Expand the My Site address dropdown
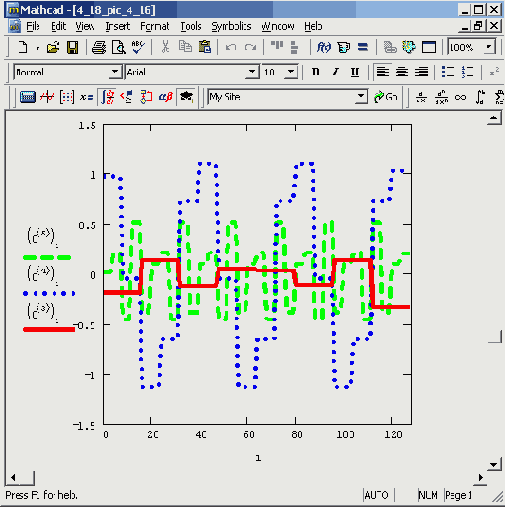 361,97
